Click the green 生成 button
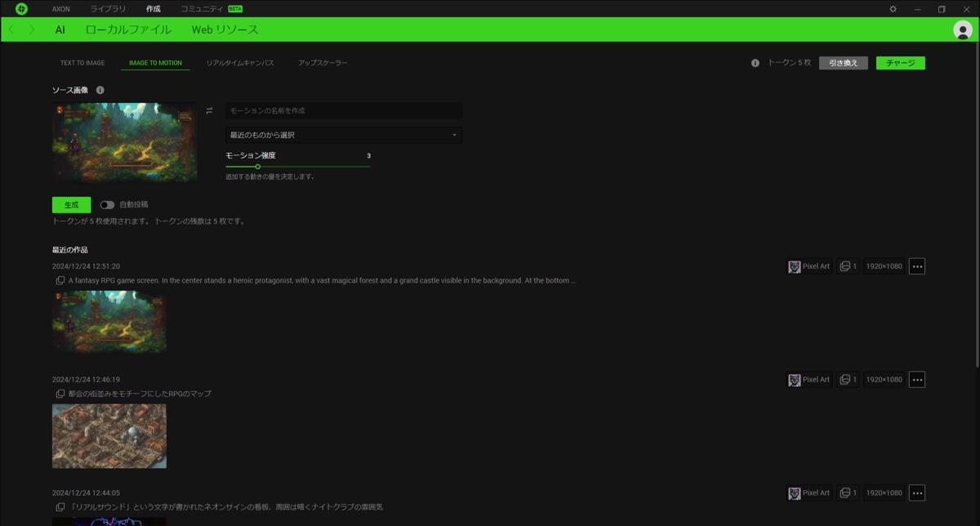 point(71,205)
